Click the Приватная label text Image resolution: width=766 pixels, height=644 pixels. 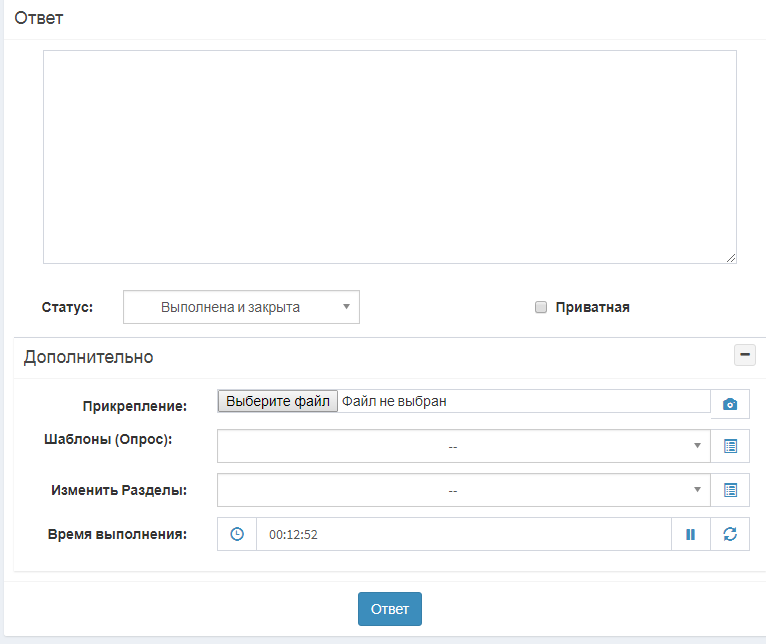pyautogui.click(x=592, y=308)
